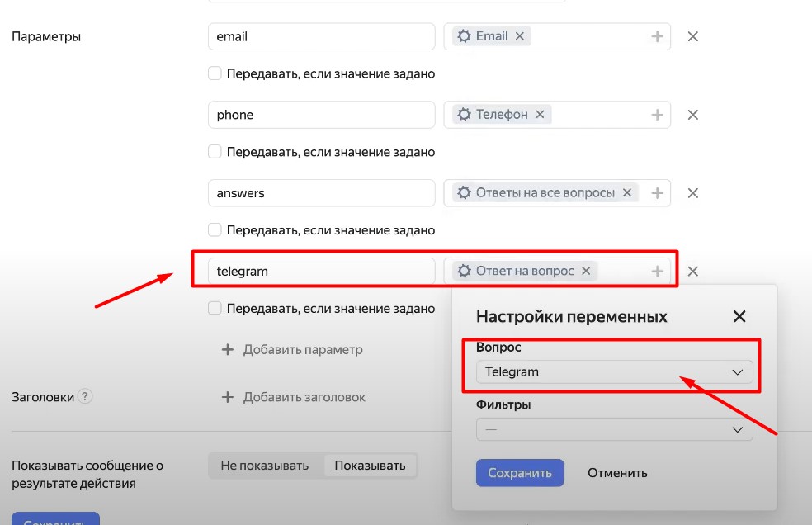Remove the Ответ на вопрос tag
Screen dimensions: 812x525
pyautogui.click(x=586, y=271)
